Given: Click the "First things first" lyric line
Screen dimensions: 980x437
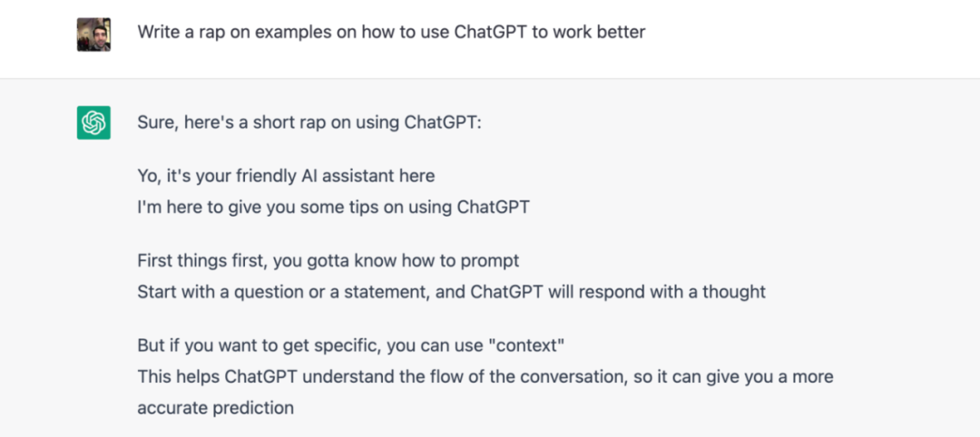Looking at the screenshot, I should coord(328,261).
